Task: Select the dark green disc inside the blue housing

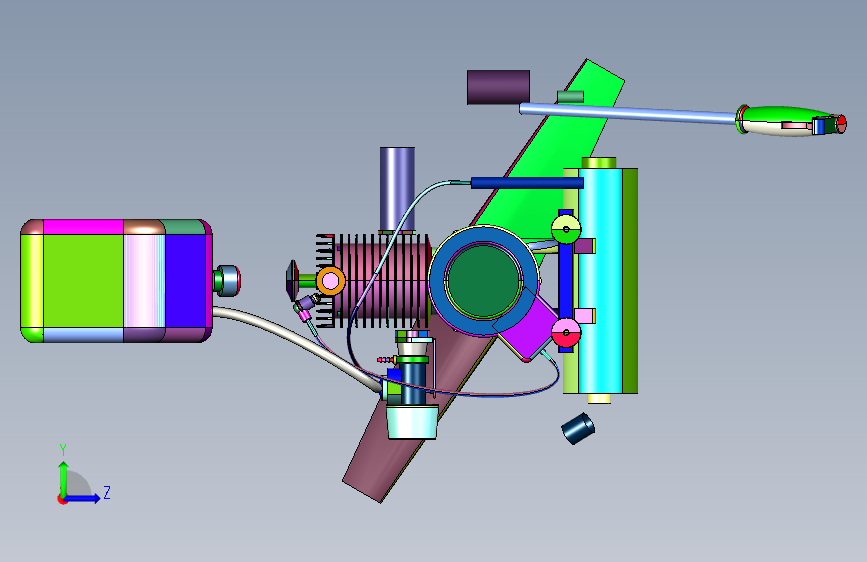Action: pos(484,280)
